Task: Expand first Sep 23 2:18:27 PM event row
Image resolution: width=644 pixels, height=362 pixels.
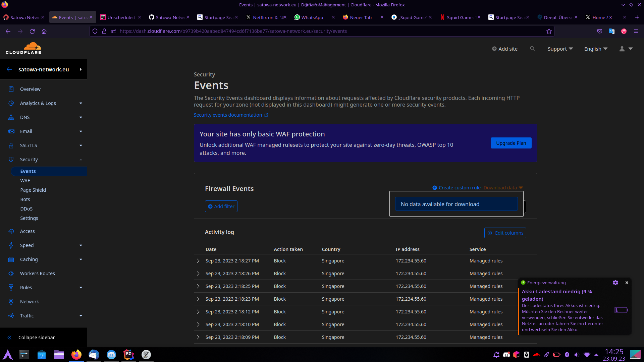Action: tap(198, 261)
